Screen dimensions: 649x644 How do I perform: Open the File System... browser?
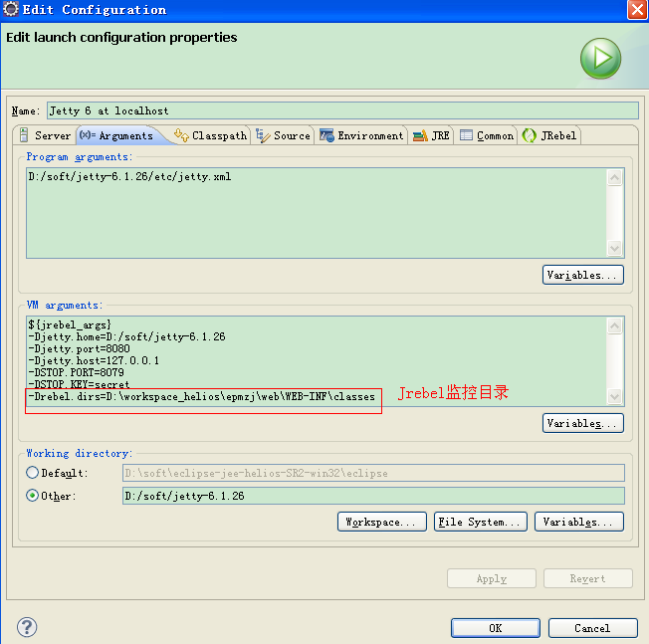click(x=480, y=522)
